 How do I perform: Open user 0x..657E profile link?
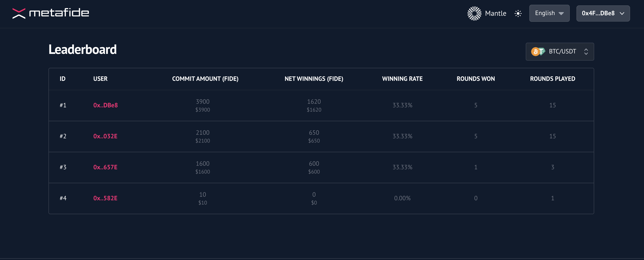pos(105,167)
